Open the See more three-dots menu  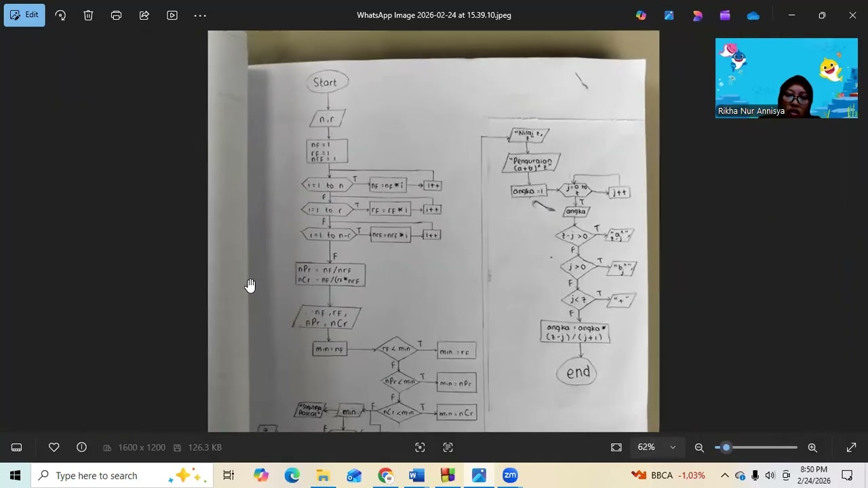click(x=200, y=15)
